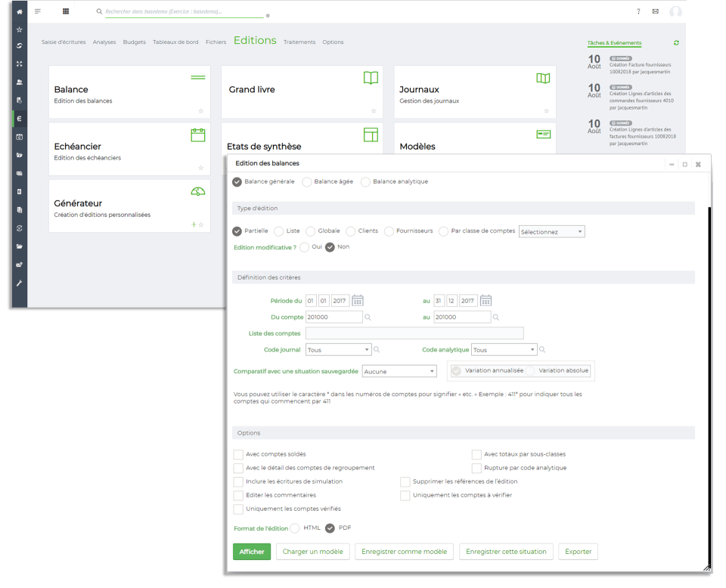The image size is (726, 588).
Task: Toggle the hamburger menu icon
Action: tap(38, 11)
